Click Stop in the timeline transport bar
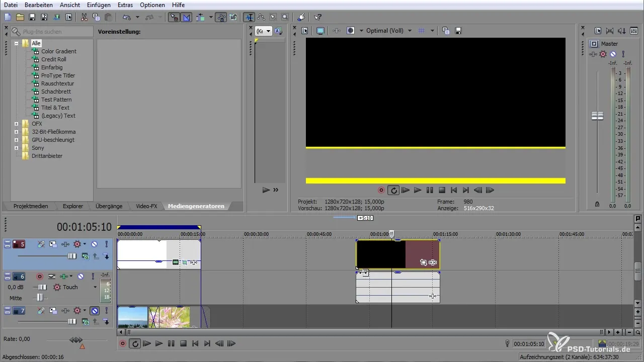644x362 pixels. tap(184, 344)
